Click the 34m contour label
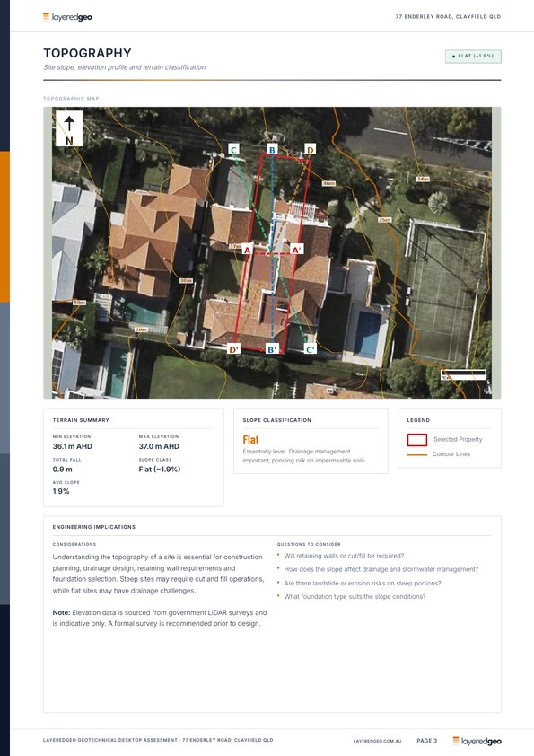 (x=423, y=179)
